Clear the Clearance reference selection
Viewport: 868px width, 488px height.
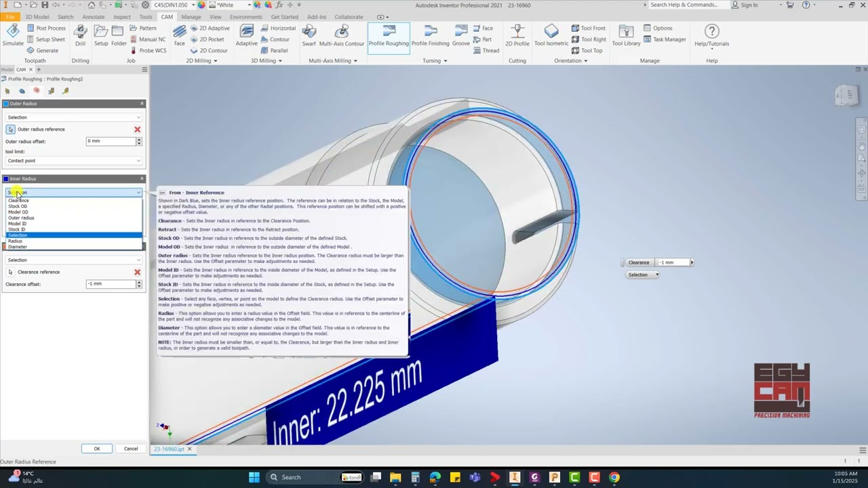point(137,272)
